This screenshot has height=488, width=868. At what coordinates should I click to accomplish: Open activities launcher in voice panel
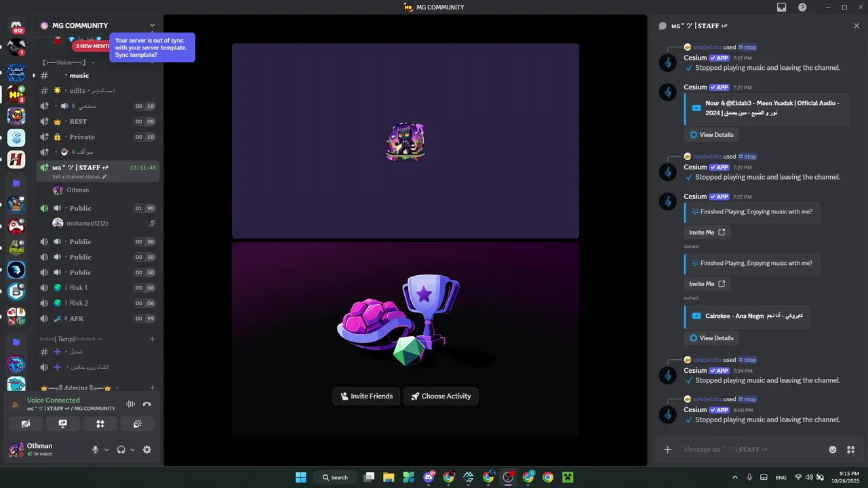click(x=100, y=424)
